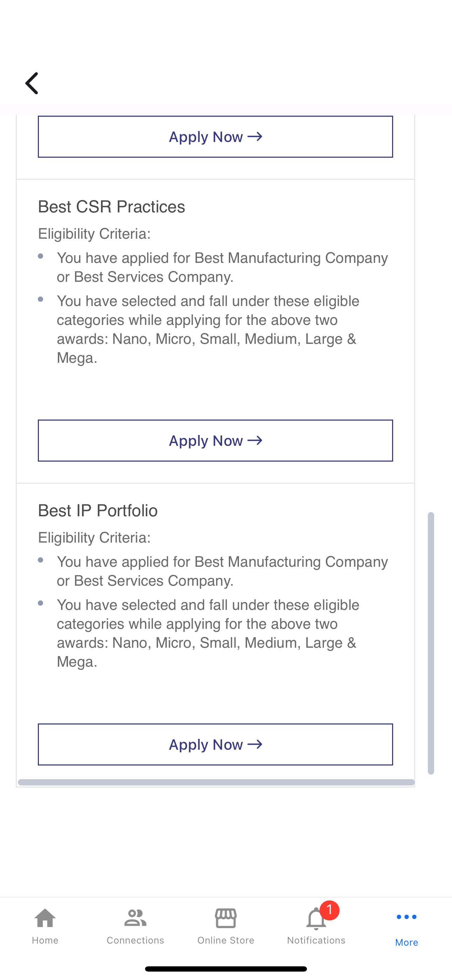Tap the More tab label

(x=406, y=942)
